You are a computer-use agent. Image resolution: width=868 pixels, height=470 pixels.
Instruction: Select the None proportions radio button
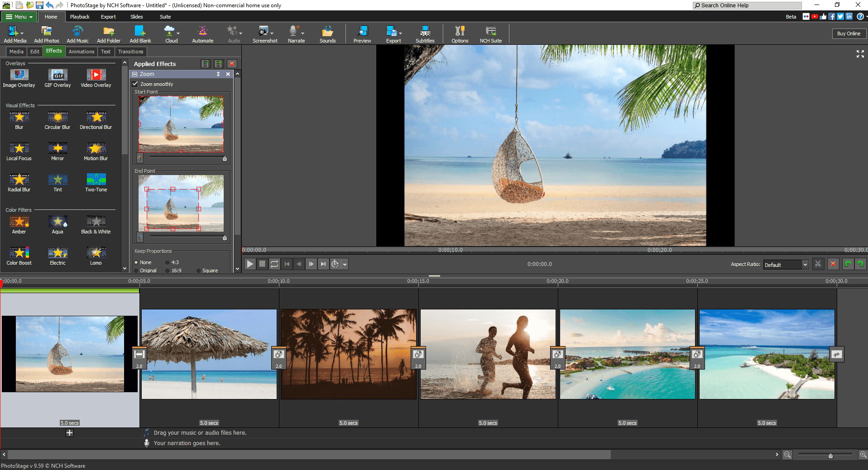(136, 262)
